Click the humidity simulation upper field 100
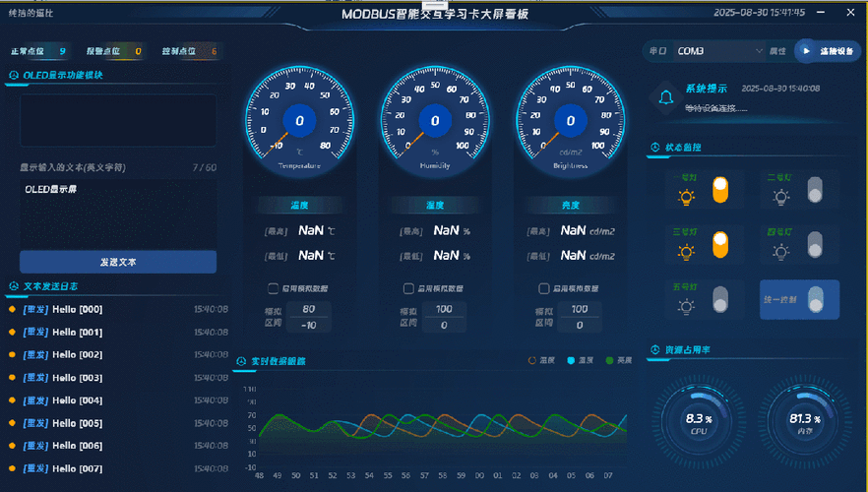 click(444, 309)
